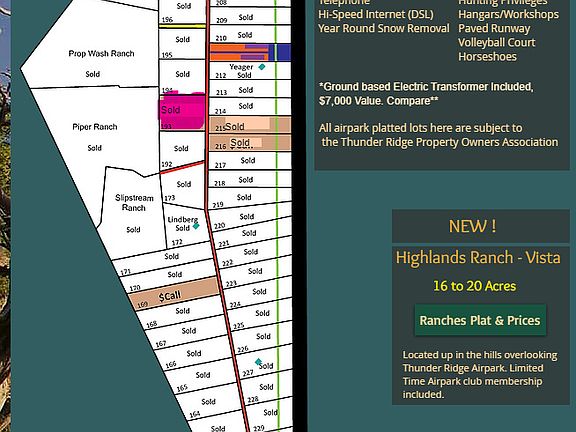The image size is (576, 432).
Task: Click the orange and blue striped lot
Action: click(x=250, y=52)
